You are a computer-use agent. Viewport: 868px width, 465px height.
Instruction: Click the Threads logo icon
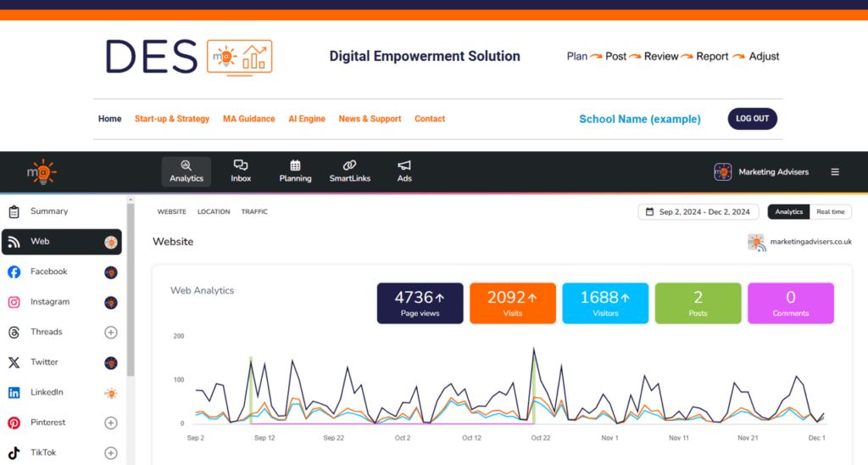click(x=14, y=332)
